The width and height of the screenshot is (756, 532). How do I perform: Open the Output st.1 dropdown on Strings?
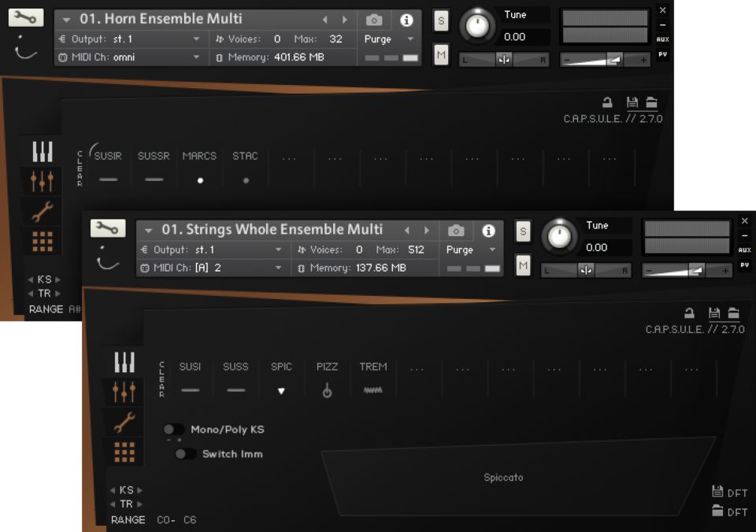211,249
